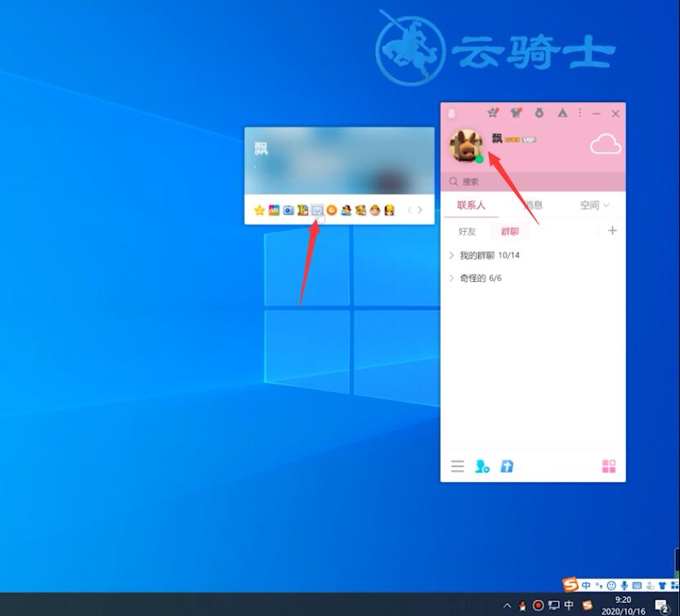This screenshot has height=616, width=680.
Task: Click the 中 language indicator in taskbar
Action: (569, 605)
